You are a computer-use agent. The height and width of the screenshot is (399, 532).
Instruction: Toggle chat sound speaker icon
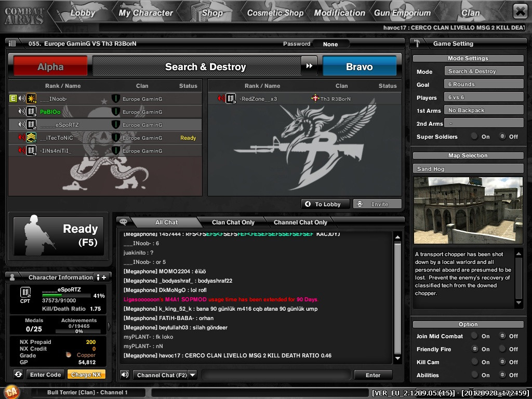point(125,375)
